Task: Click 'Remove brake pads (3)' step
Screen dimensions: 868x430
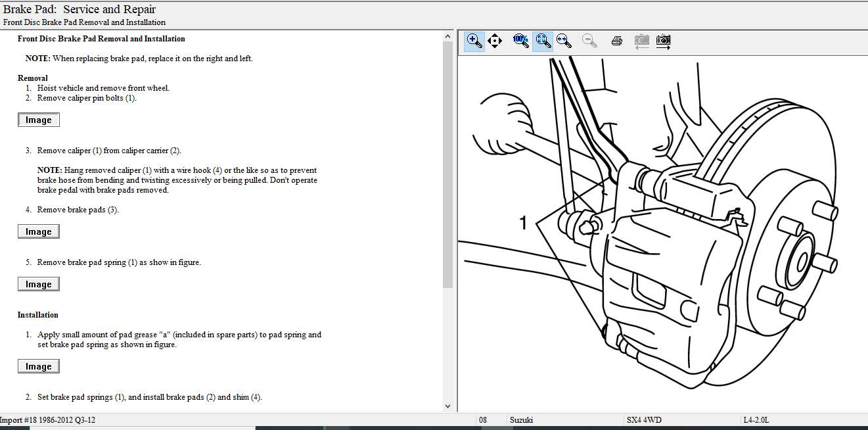Action: [78, 210]
